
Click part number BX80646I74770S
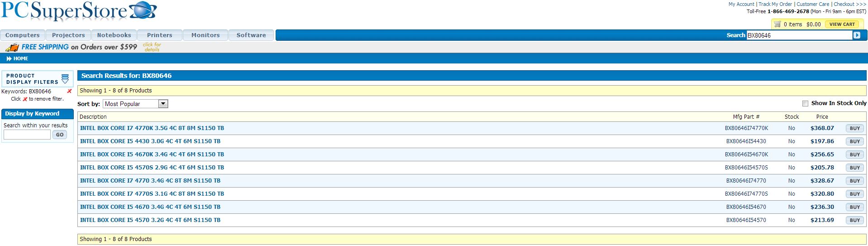point(746,194)
